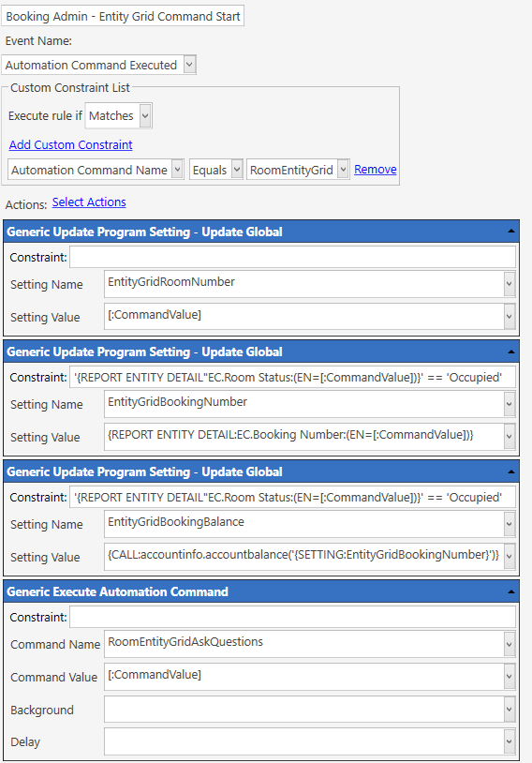The width and height of the screenshot is (532, 763).
Task: Click the Command Name text 'RoomEntityGridAskQuestions'
Action: (x=185, y=642)
